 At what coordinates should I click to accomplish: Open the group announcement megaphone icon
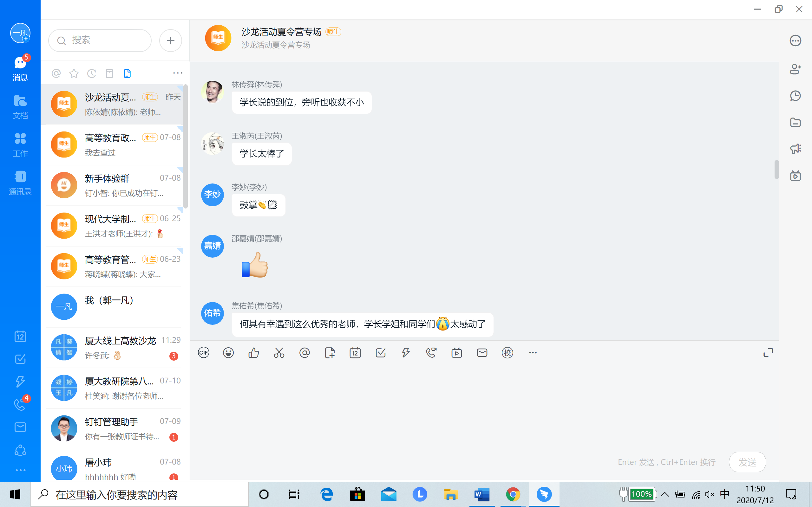795,149
